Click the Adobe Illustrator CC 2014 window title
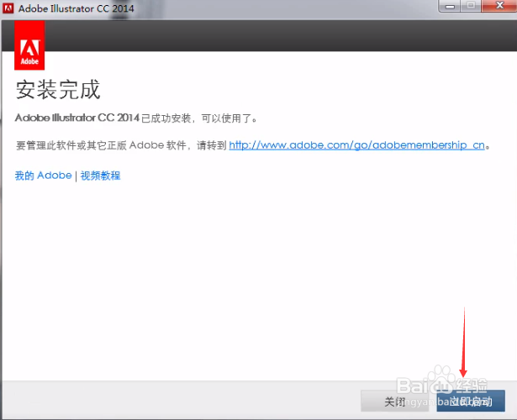This screenshot has height=420, width=517. 76,8
